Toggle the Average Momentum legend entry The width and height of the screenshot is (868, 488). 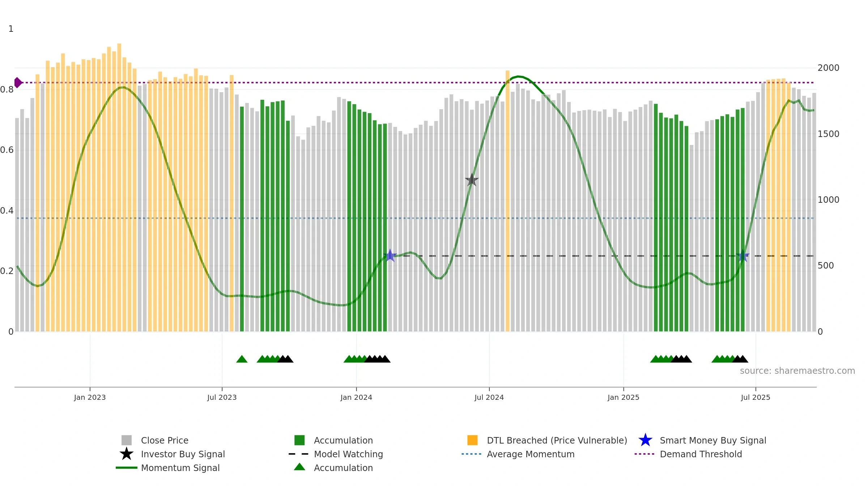tap(518, 454)
